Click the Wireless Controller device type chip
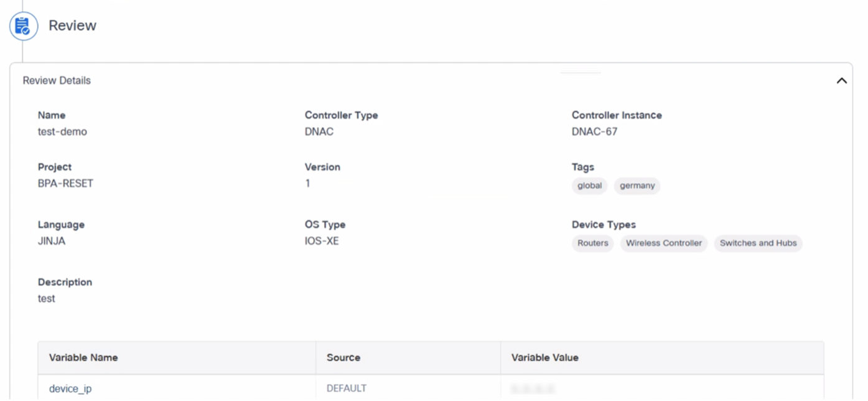Image resolution: width=868 pixels, height=401 pixels. pyautogui.click(x=663, y=243)
